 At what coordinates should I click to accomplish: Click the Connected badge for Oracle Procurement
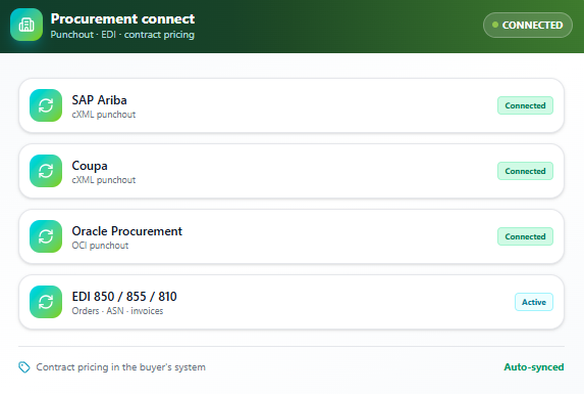pyautogui.click(x=525, y=237)
